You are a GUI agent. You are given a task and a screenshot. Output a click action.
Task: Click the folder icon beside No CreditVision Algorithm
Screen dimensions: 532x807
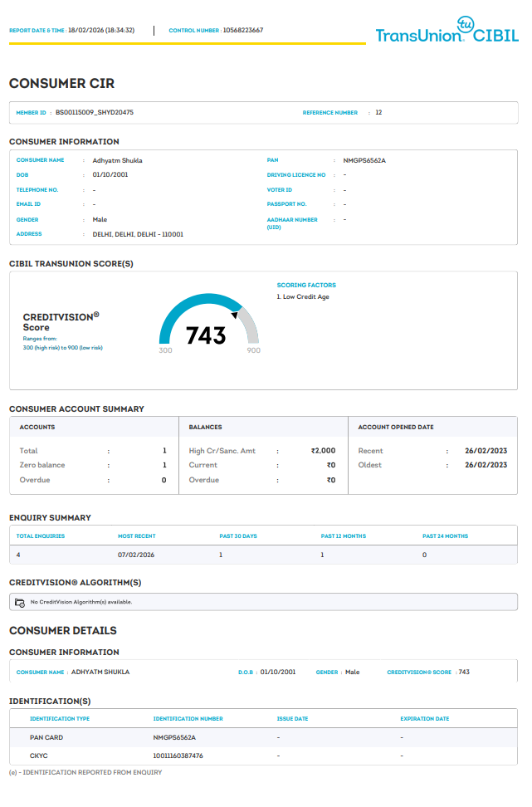click(20, 602)
